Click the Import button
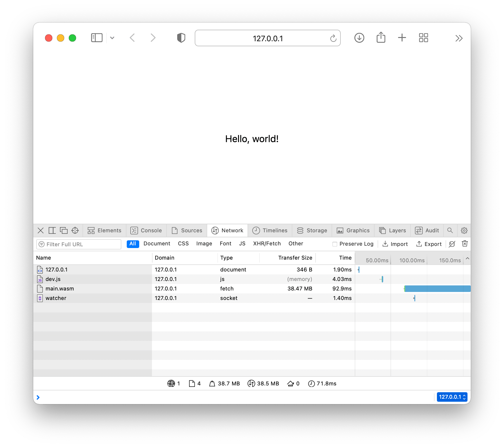The height and width of the screenshot is (448, 504). click(395, 244)
